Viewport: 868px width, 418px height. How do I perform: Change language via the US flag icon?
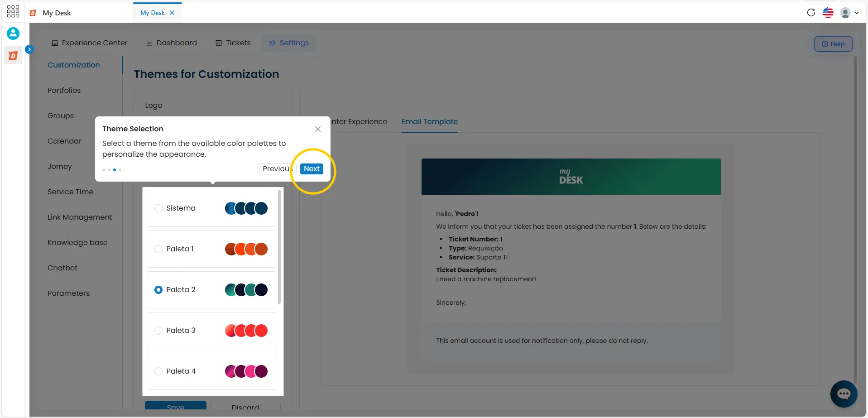coord(828,13)
